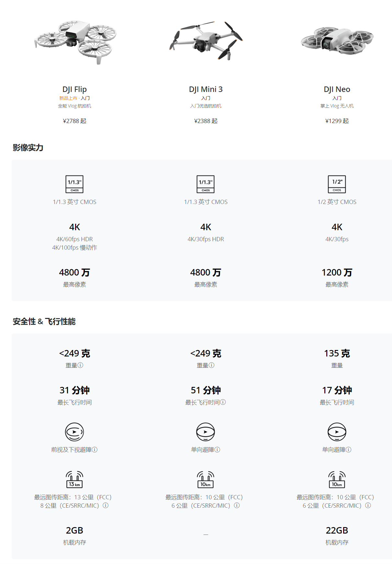Click the 新品上市 · 入门 label
The width and height of the screenshot is (392, 564).
pyautogui.click(x=74, y=98)
